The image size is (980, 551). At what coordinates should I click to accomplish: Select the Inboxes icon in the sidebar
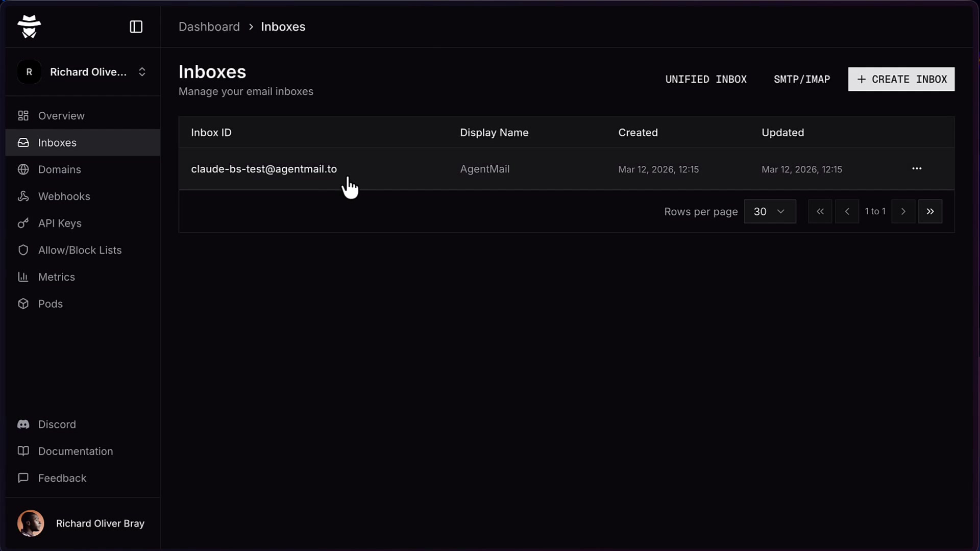[23, 143]
